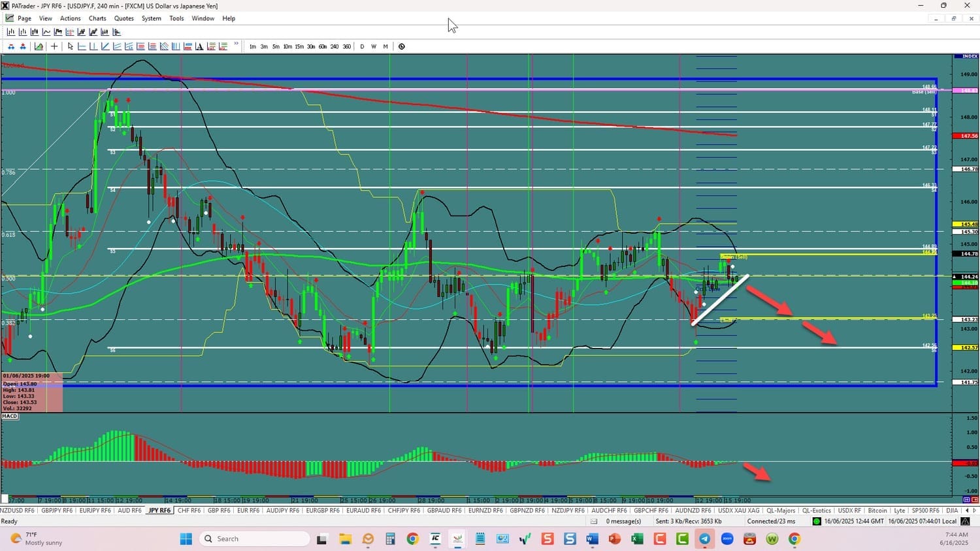Image resolution: width=980 pixels, height=551 pixels.
Task: Select the Weekly (W) timeframe
Action: (374, 46)
